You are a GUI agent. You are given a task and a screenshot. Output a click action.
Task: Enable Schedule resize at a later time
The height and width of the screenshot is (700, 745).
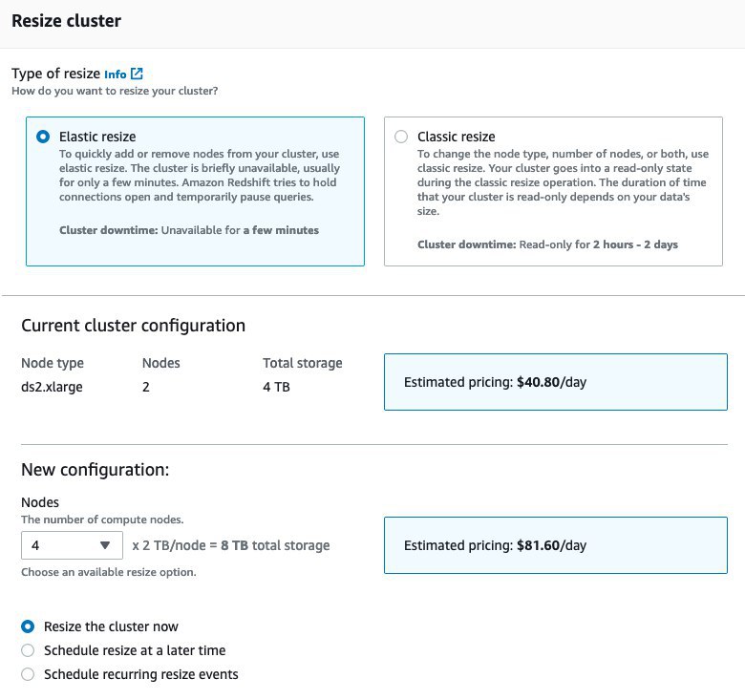pos(28,650)
